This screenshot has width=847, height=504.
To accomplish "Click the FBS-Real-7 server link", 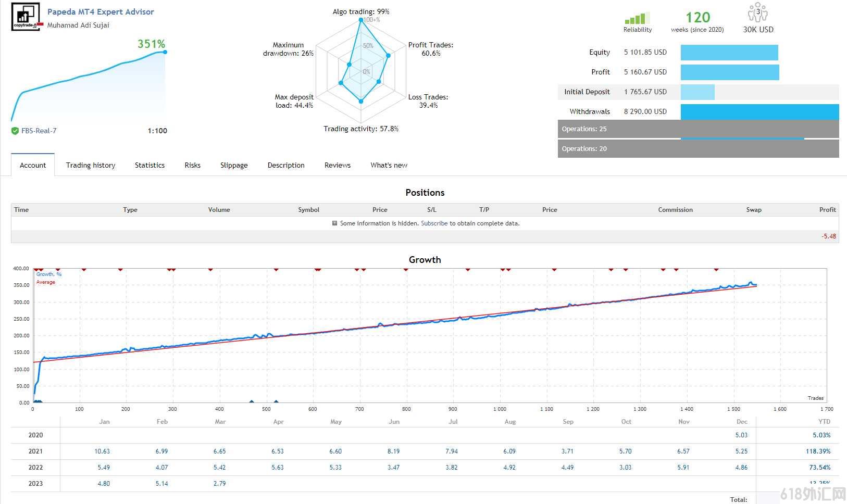I will coord(39,131).
